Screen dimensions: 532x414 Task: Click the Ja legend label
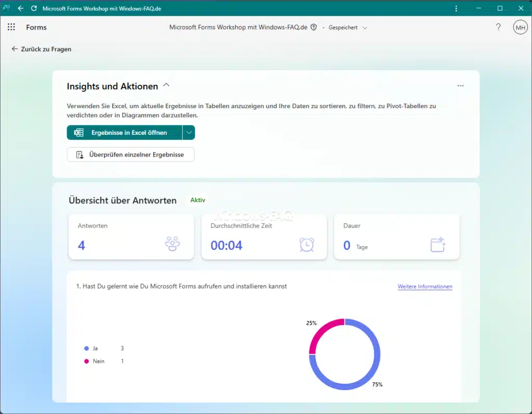[x=96, y=348]
